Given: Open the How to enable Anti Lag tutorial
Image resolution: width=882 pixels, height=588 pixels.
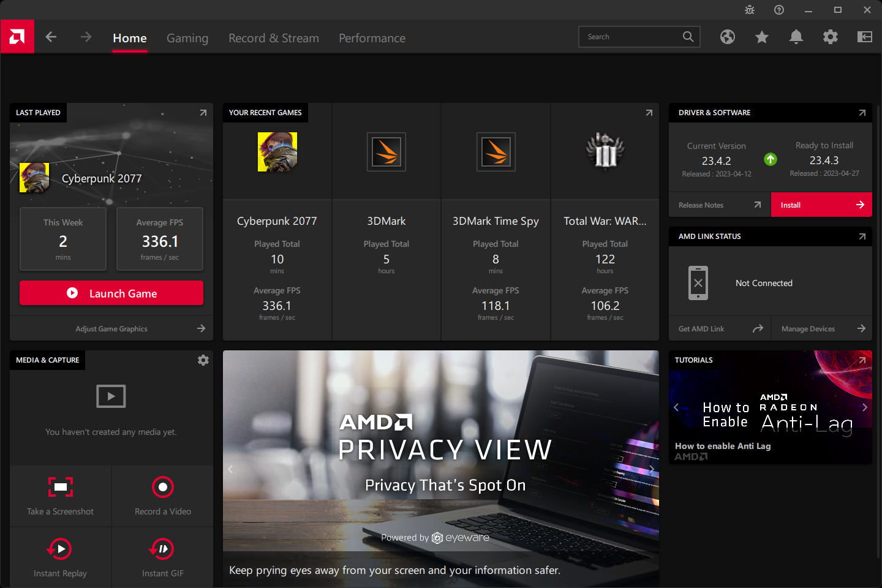Looking at the screenshot, I should pos(771,407).
